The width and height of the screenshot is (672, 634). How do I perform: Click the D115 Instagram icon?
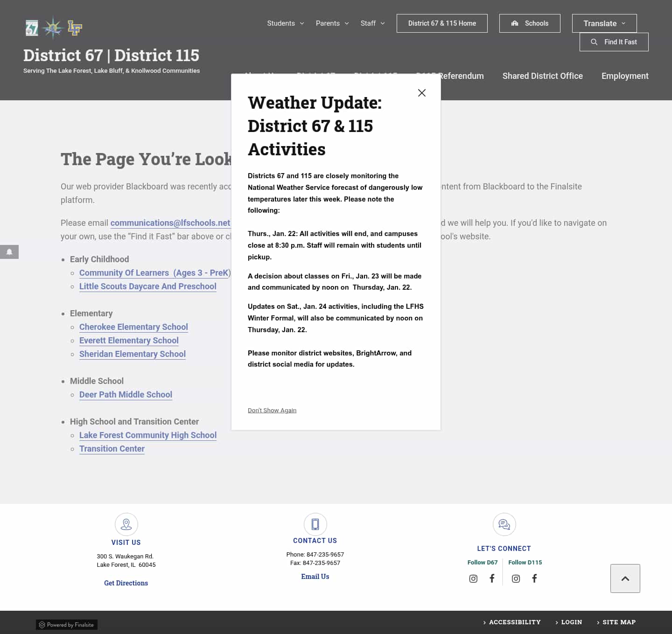tap(516, 578)
